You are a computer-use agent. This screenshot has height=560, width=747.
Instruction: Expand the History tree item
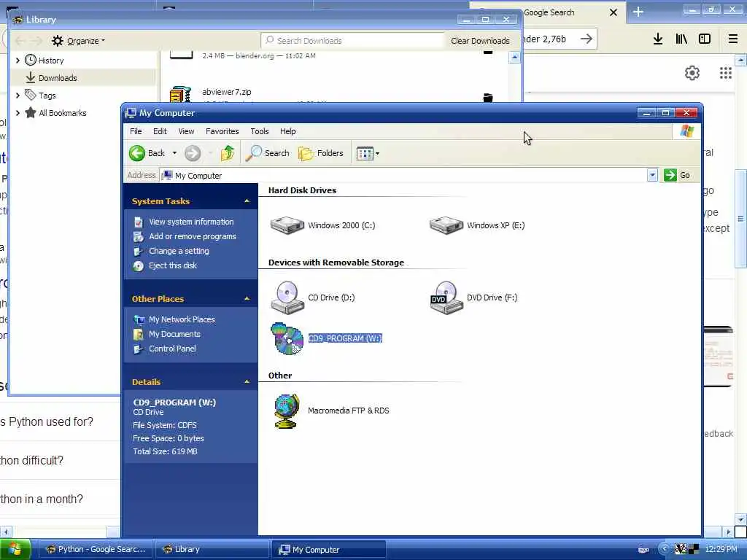(x=18, y=61)
